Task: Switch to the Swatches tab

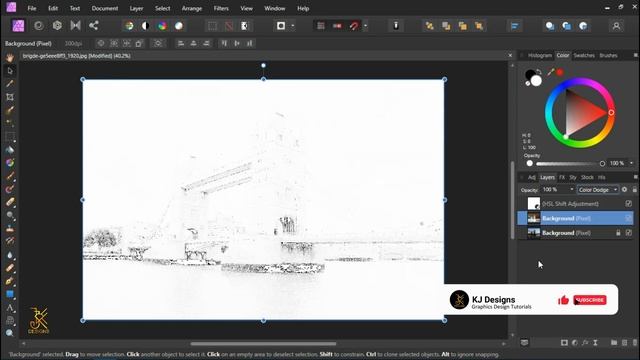Action: pyautogui.click(x=584, y=55)
